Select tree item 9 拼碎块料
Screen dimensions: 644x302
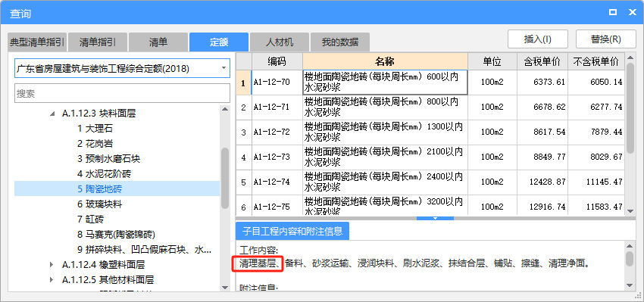click(x=144, y=250)
